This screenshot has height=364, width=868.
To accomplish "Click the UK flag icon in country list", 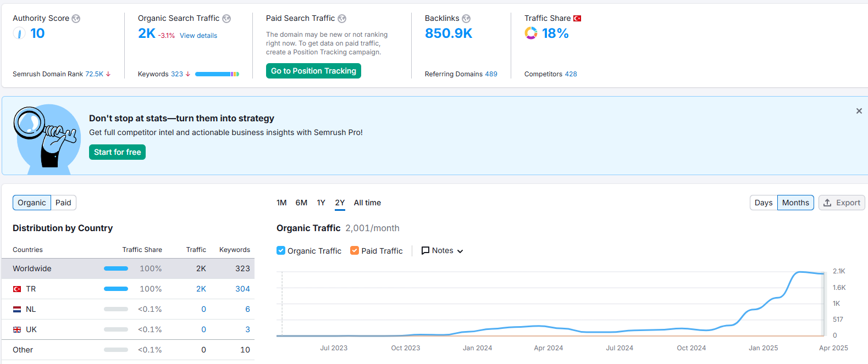I will pos(17,330).
